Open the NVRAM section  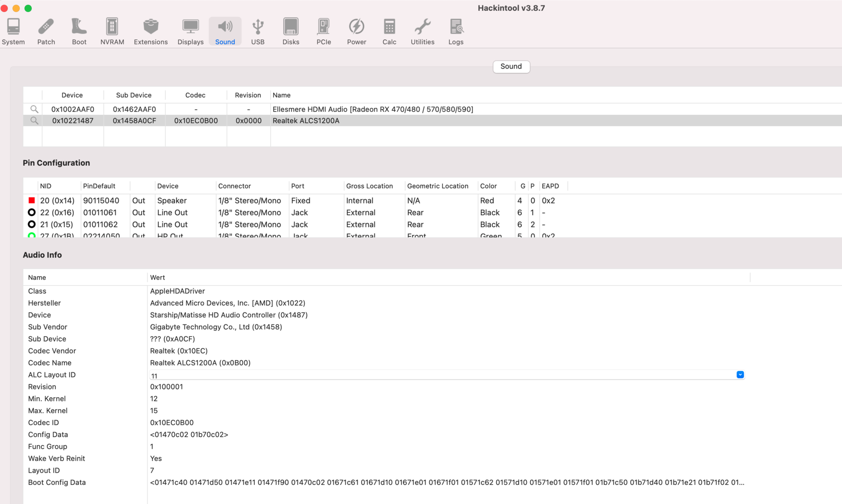coord(112,32)
